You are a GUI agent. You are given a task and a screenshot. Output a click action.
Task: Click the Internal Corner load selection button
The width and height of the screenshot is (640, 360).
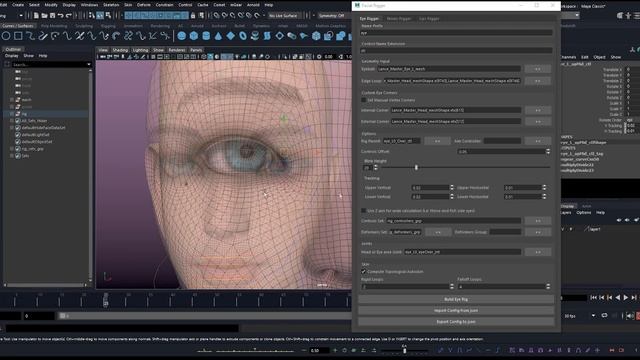pos(538,110)
